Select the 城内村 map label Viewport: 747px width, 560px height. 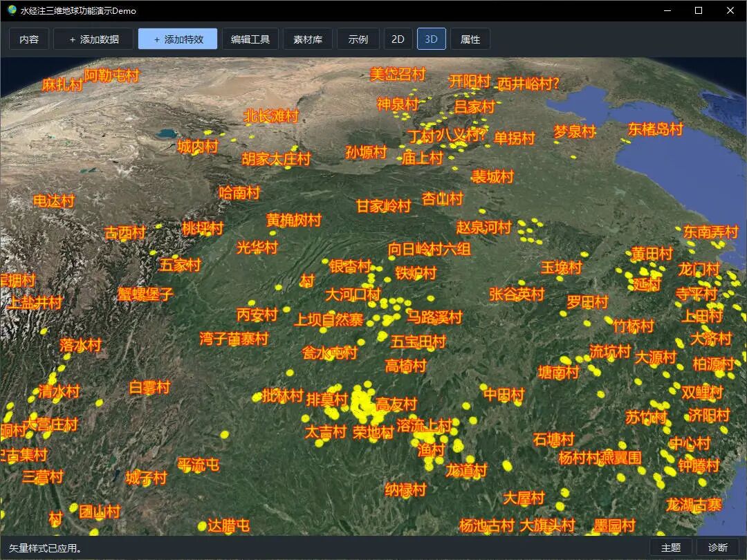198,146
